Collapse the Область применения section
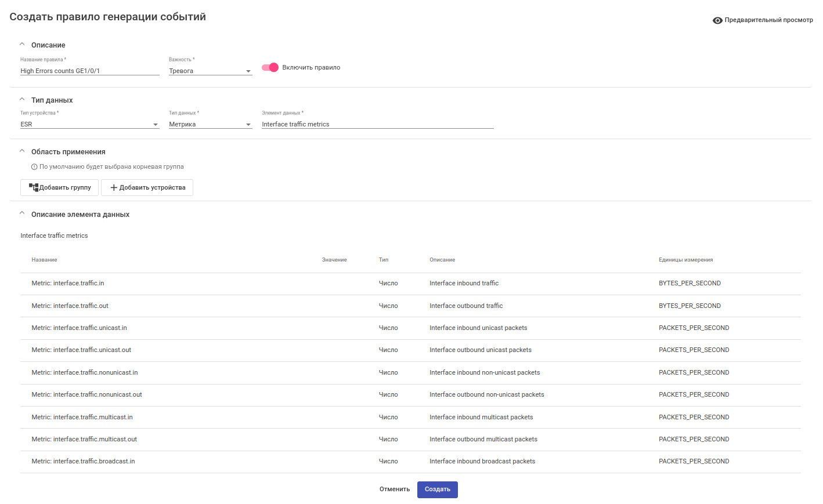The width and height of the screenshot is (823, 504). click(x=22, y=151)
